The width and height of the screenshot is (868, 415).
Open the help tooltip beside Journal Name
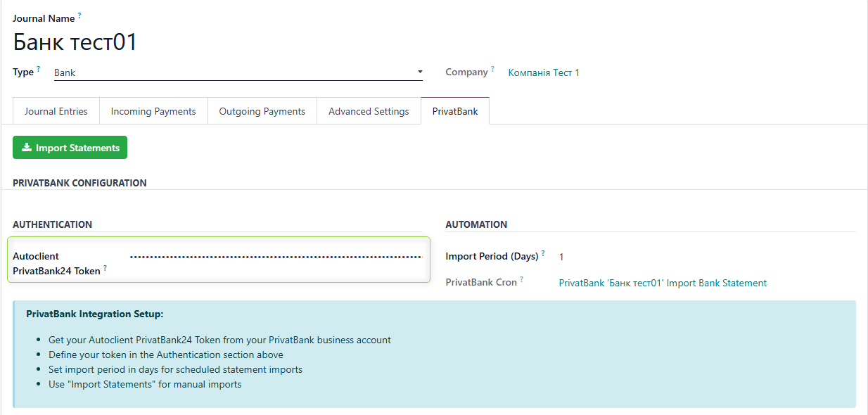pyautogui.click(x=78, y=13)
